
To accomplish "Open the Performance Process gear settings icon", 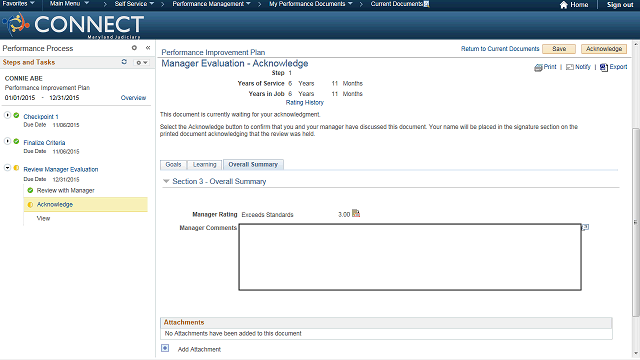I will (x=134, y=48).
